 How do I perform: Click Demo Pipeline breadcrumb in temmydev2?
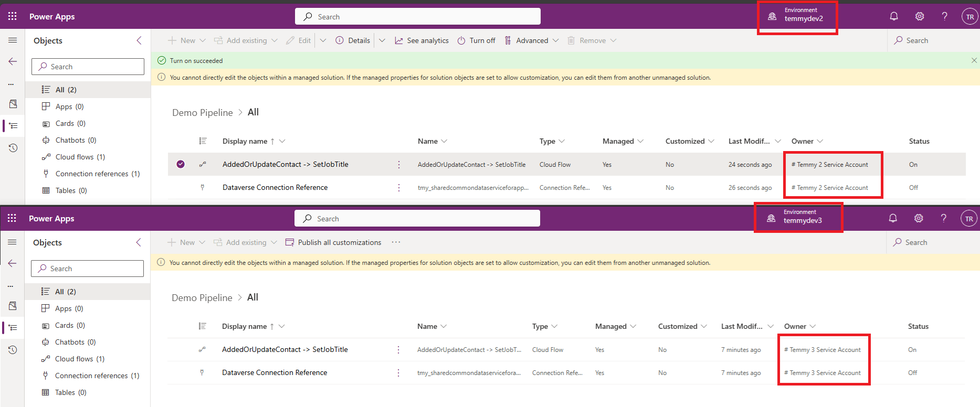coord(202,113)
